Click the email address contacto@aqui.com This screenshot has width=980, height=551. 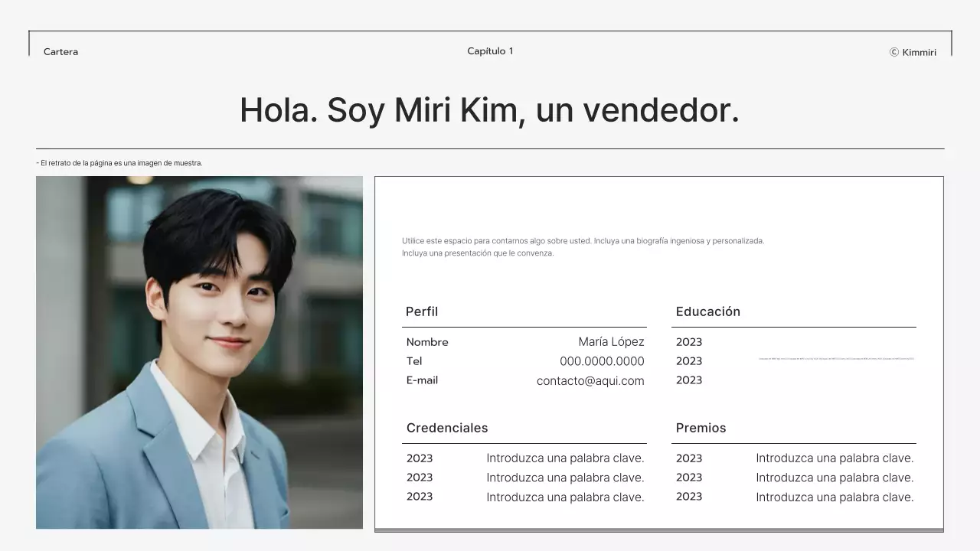pyautogui.click(x=590, y=380)
